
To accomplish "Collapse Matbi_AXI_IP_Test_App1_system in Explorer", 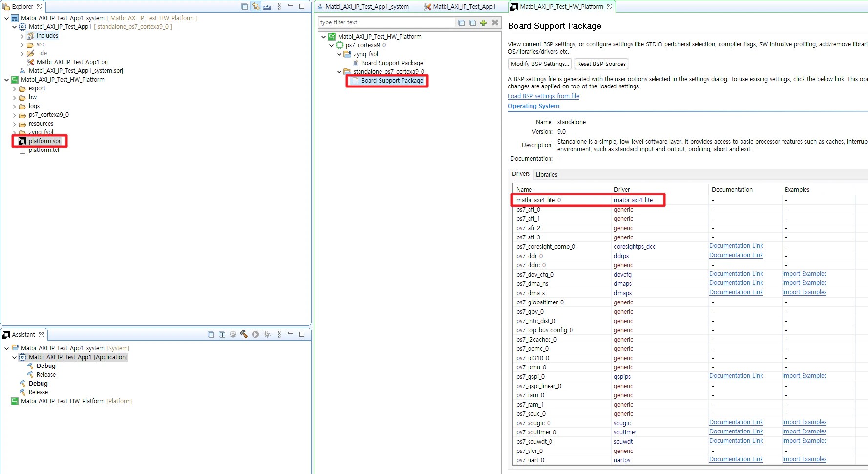I will (x=6, y=18).
